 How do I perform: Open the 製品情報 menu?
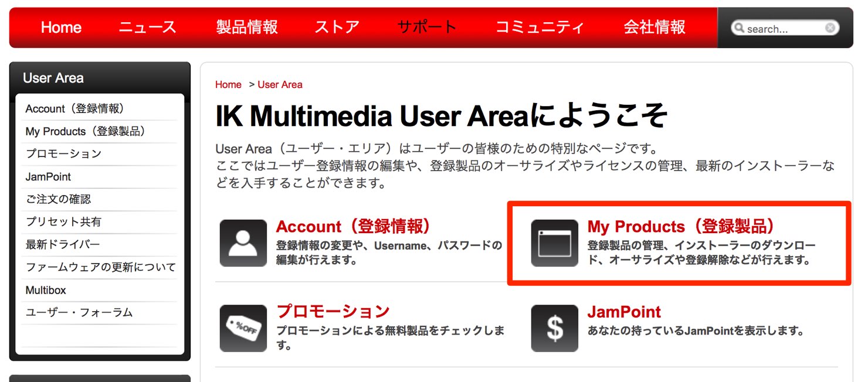(247, 28)
